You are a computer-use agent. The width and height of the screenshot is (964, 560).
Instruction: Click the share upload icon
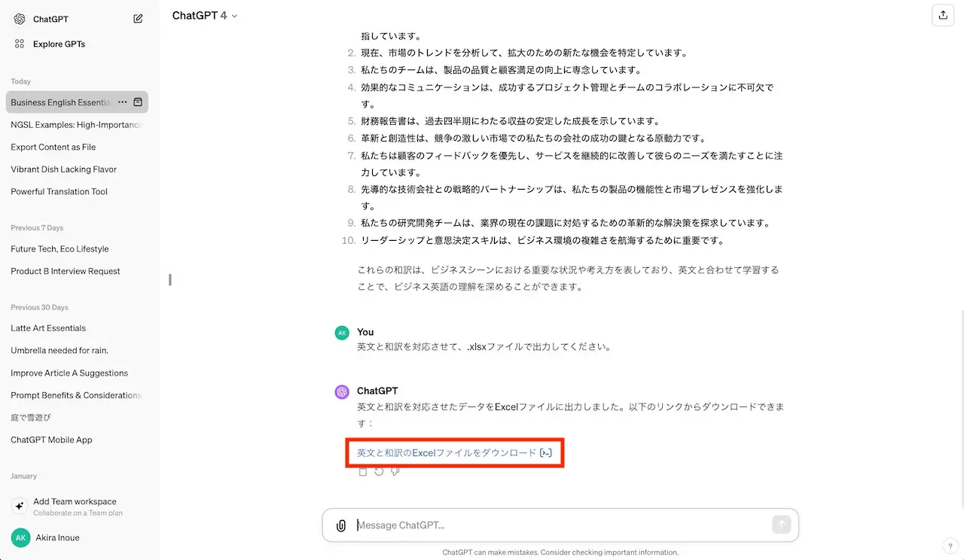coord(943,15)
